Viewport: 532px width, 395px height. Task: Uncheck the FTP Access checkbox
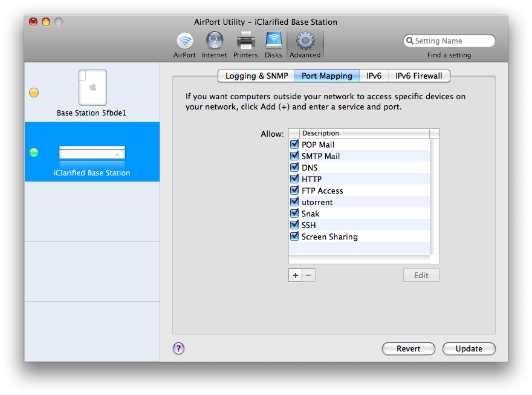click(x=294, y=191)
